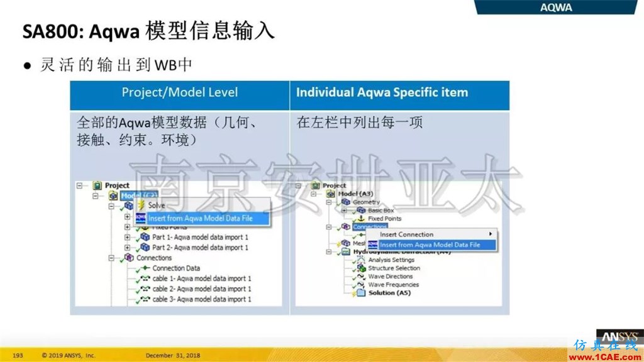Viewport: 644px width, 362px height.
Task: Collapse the Project node in left tree
Action: pos(80,185)
